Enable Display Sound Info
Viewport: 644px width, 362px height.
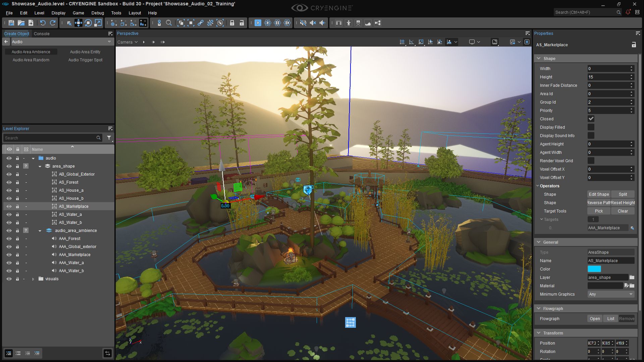[x=591, y=135]
